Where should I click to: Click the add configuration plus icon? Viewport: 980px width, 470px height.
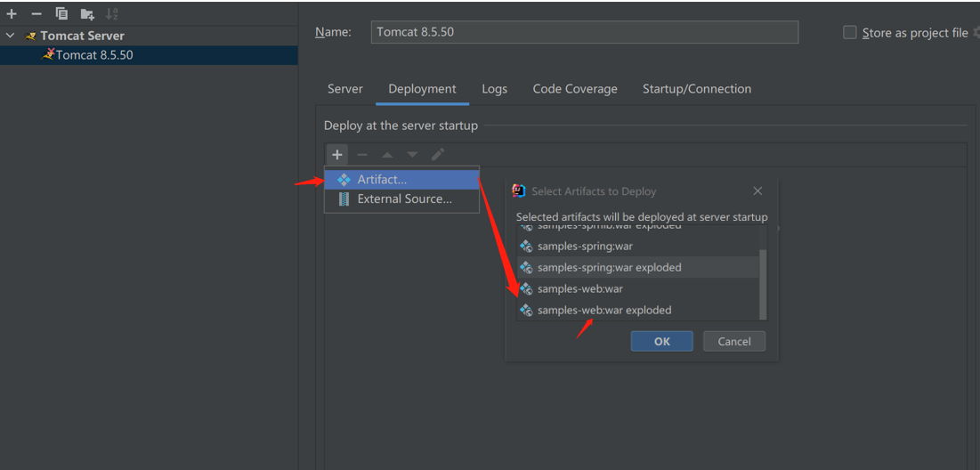pos(12,13)
